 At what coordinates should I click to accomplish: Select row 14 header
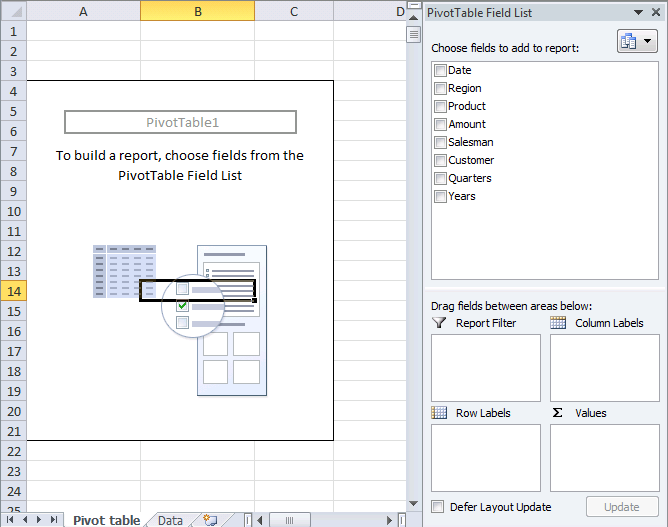[x=14, y=291]
